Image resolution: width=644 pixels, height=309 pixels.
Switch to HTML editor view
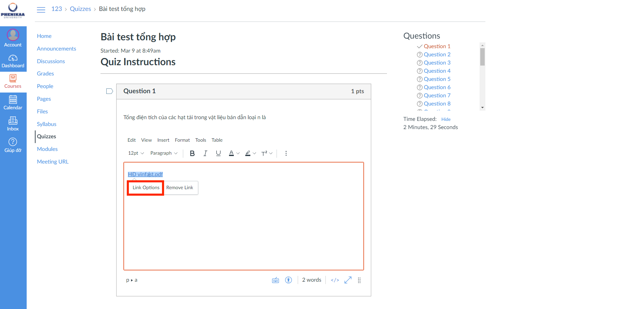335,280
